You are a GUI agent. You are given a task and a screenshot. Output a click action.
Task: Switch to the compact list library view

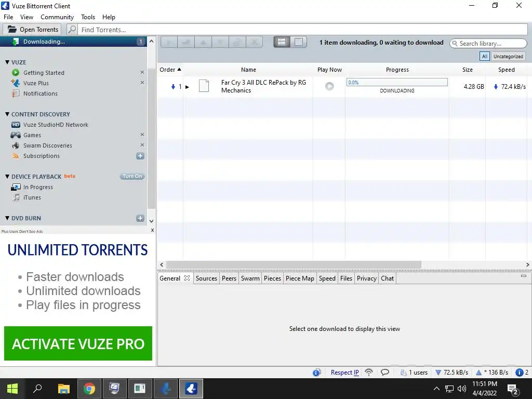pyautogui.click(x=299, y=42)
